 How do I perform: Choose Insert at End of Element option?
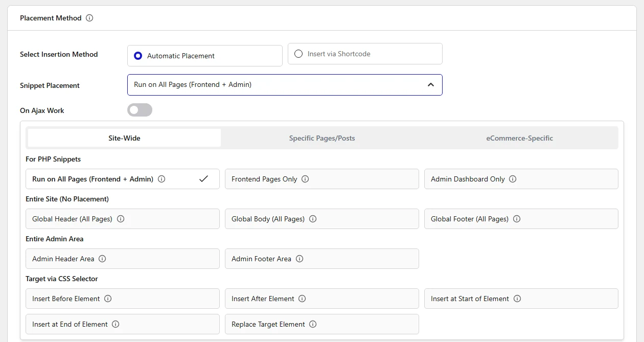(123, 324)
